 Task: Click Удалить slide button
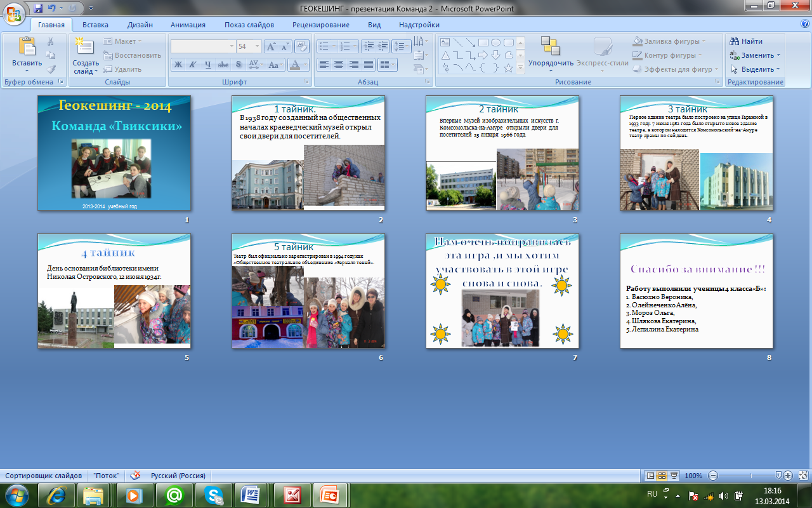[122, 69]
